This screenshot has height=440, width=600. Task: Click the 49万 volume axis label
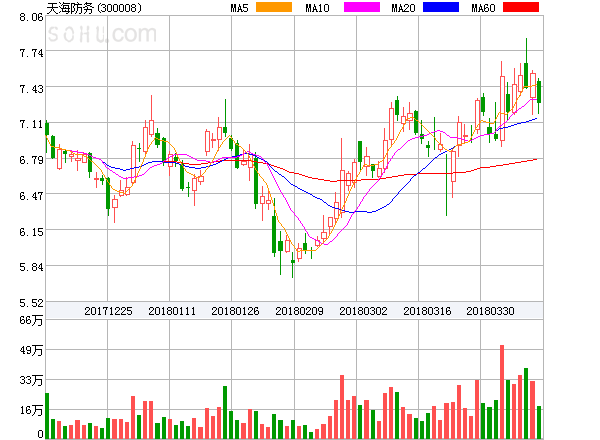[x=31, y=350]
